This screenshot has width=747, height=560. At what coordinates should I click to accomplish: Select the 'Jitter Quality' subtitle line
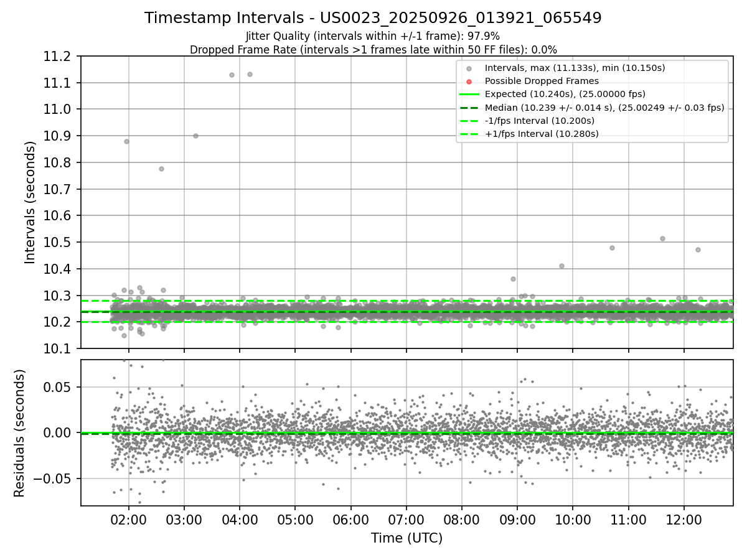[373, 36]
